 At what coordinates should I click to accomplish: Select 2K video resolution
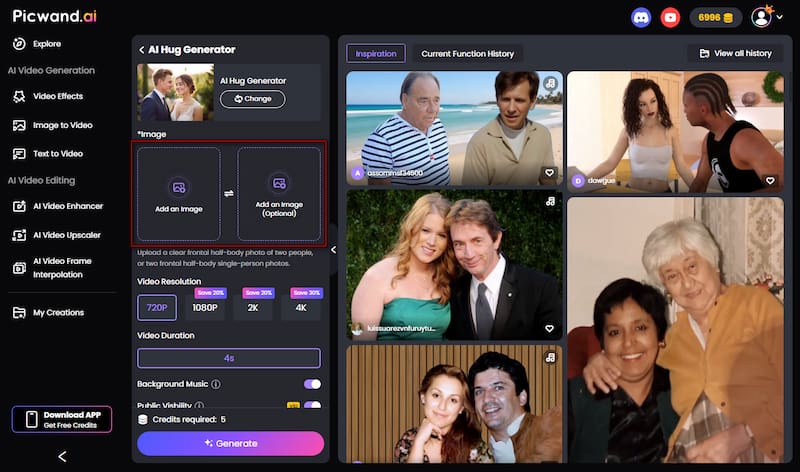[253, 308]
